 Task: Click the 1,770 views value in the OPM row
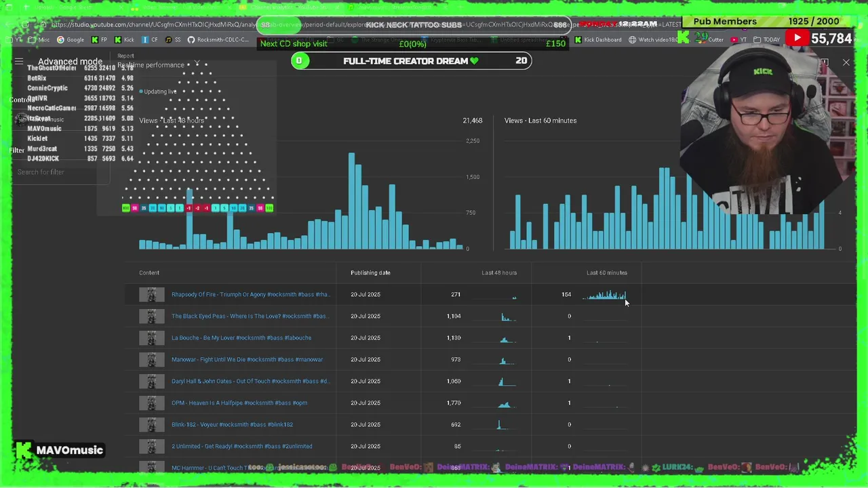pos(454,403)
